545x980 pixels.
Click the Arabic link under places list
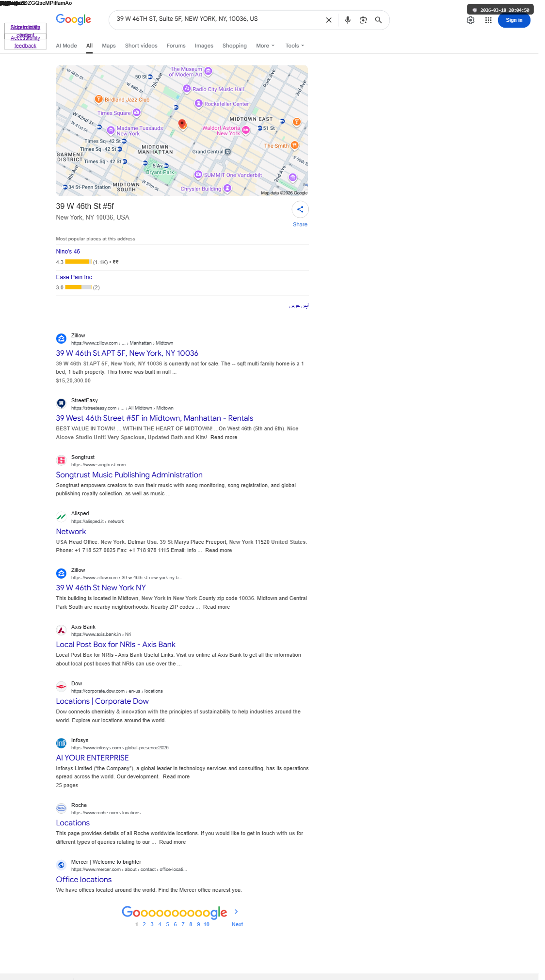299,306
